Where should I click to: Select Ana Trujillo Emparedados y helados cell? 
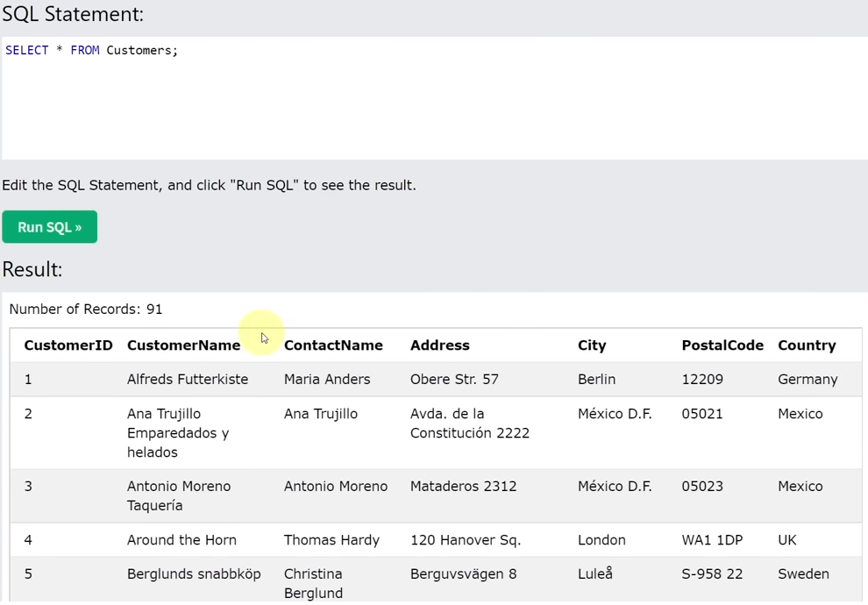coord(178,433)
